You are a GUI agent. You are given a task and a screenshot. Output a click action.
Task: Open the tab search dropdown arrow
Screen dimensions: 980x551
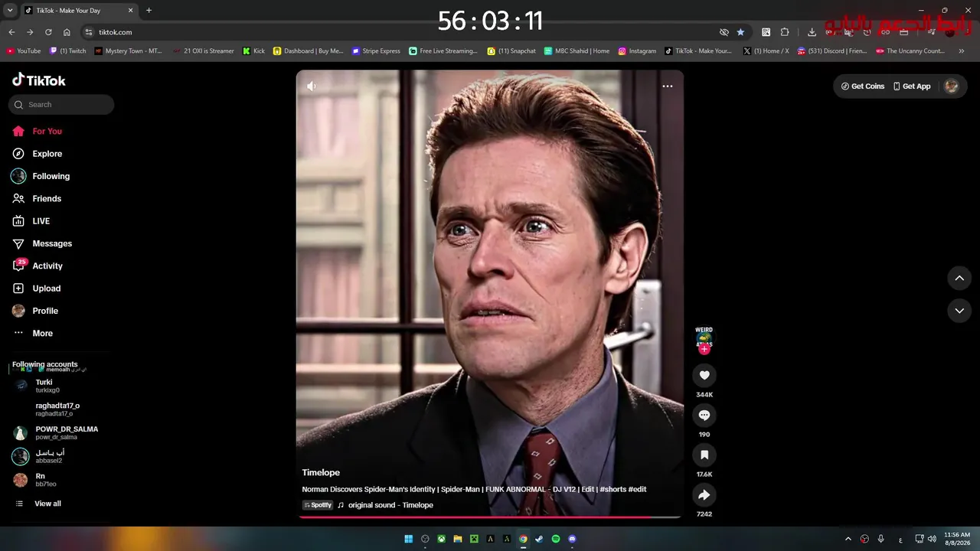click(x=10, y=11)
